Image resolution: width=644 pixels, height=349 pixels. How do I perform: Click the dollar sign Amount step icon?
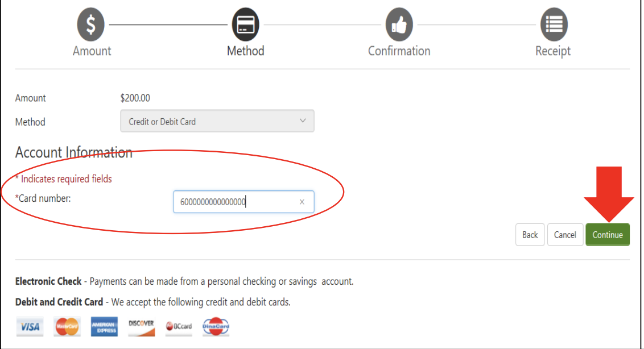click(91, 24)
